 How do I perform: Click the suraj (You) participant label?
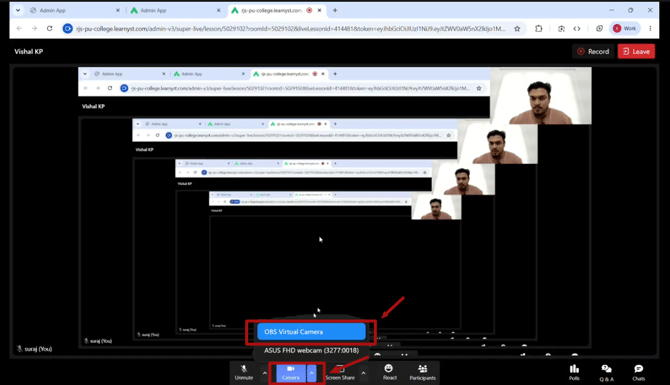[x=35, y=349]
